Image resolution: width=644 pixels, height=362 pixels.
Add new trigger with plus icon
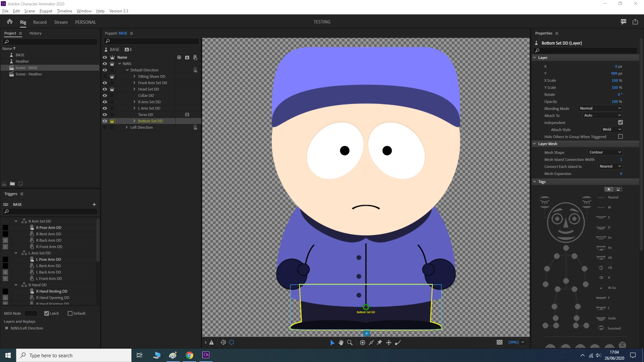coord(94,204)
